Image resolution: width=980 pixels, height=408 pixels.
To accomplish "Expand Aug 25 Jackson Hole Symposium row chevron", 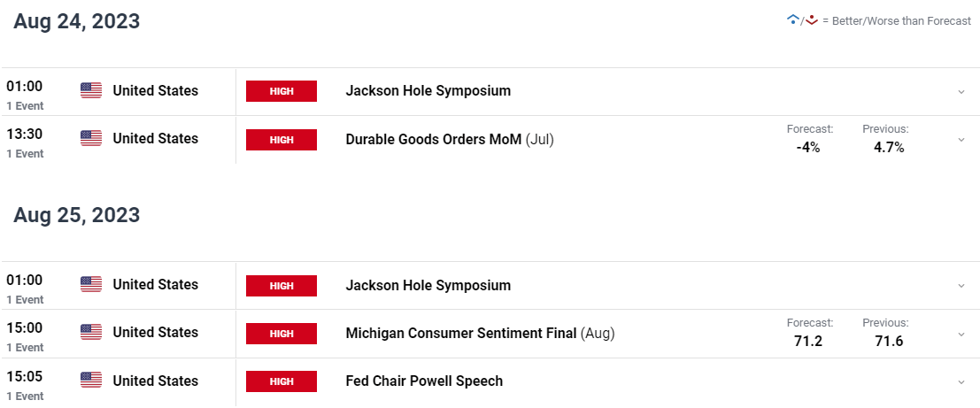I will 961,286.
